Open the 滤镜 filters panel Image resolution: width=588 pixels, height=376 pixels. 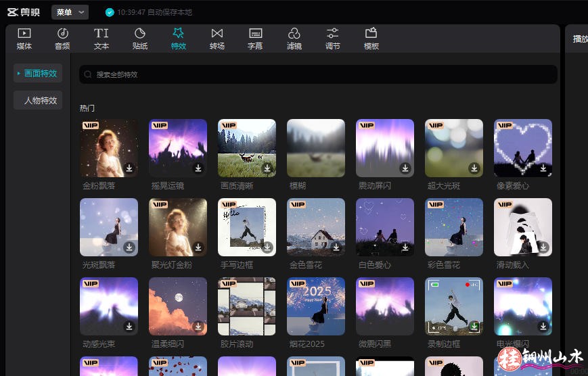pyautogui.click(x=294, y=39)
